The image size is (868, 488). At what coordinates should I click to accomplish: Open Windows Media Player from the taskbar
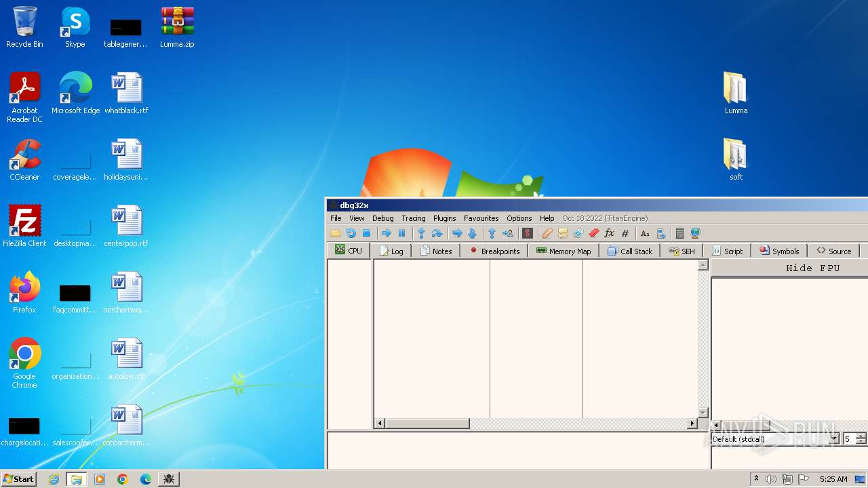coord(100,479)
